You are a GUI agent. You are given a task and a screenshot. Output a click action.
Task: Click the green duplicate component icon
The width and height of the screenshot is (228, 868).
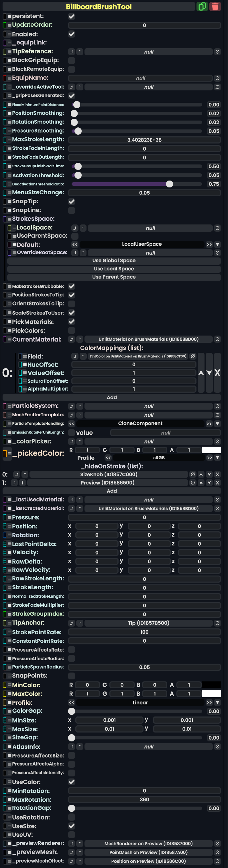(202, 6)
